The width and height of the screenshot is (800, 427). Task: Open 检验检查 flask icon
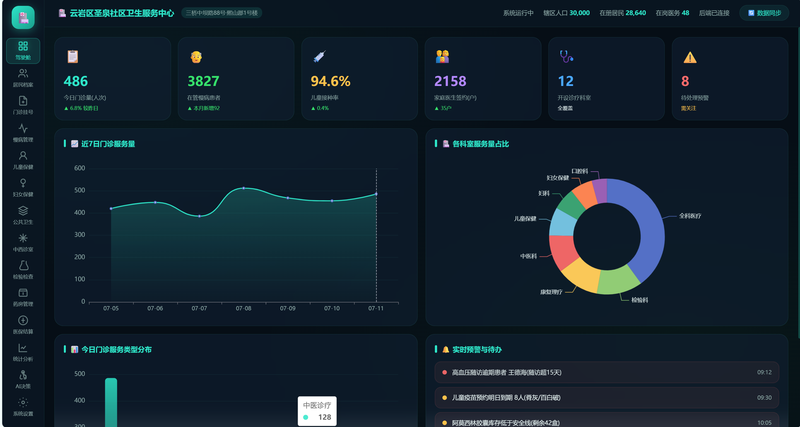click(23, 270)
